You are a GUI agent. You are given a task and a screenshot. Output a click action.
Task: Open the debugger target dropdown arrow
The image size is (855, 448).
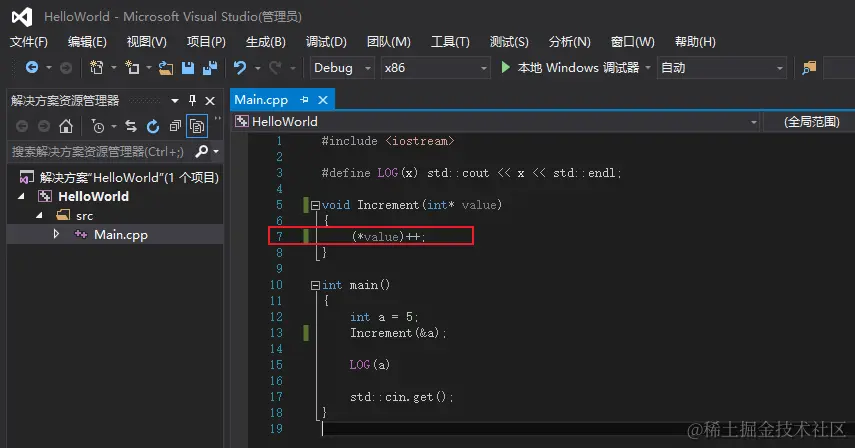pos(648,68)
